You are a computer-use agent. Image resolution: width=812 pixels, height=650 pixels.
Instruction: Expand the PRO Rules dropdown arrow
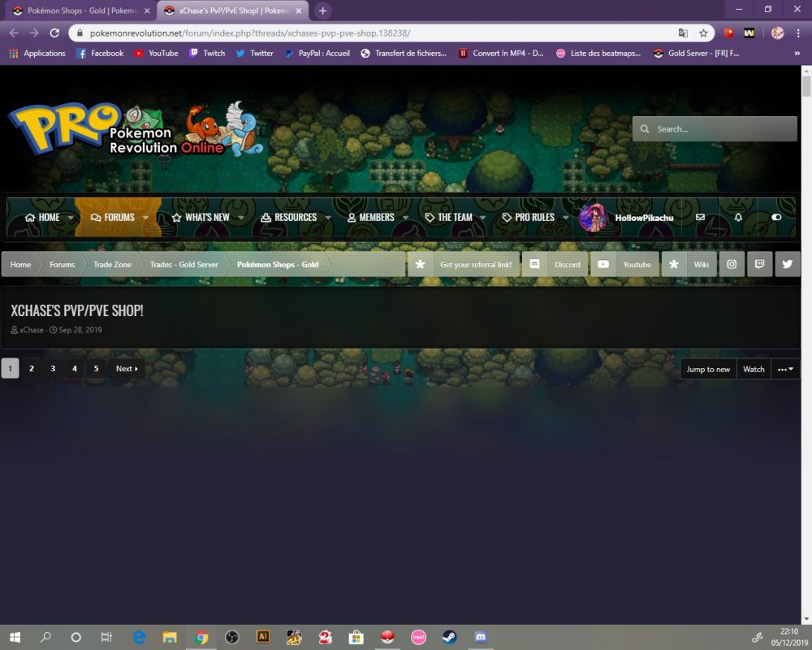click(x=565, y=217)
